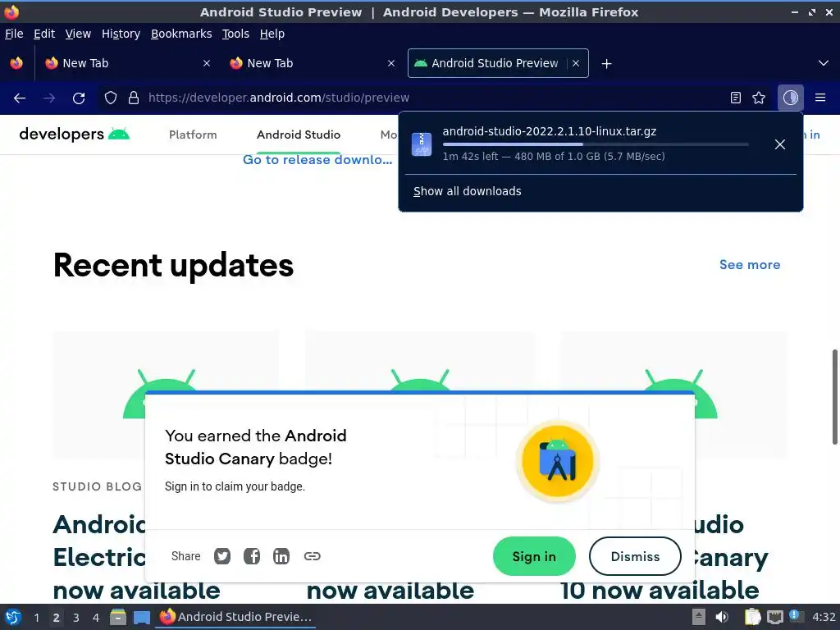This screenshot has width=840, height=630.
Task: Click android-studio-2022.2.1.10-linux.tar.gz filename
Action: (x=549, y=131)
